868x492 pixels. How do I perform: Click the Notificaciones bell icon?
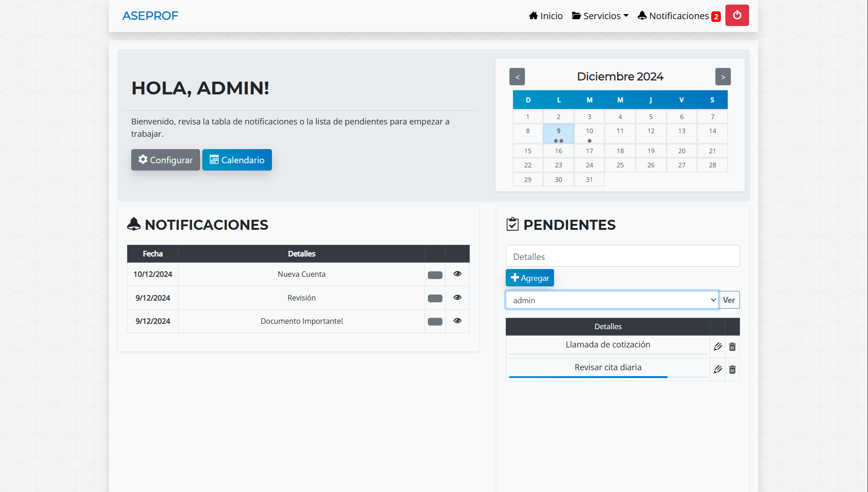click(x=642, y=15)
